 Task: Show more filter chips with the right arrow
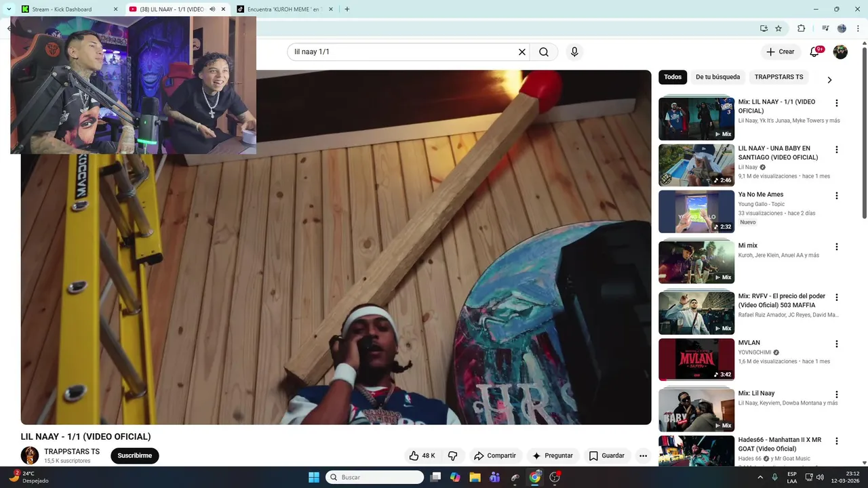pyautogui.click(x=829, y=80)
